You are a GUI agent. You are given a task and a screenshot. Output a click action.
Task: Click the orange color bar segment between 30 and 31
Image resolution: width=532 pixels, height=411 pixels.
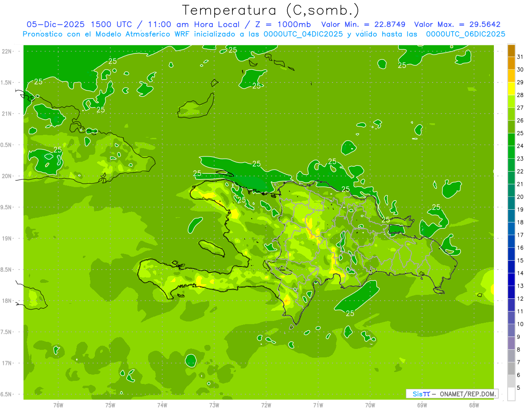(511, 63)
